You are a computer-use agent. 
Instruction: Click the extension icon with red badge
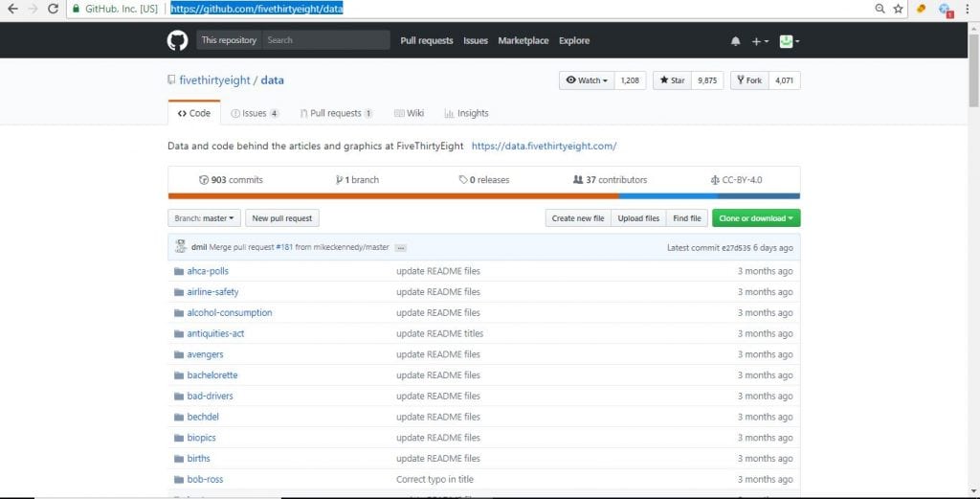[x=945, y=10]
